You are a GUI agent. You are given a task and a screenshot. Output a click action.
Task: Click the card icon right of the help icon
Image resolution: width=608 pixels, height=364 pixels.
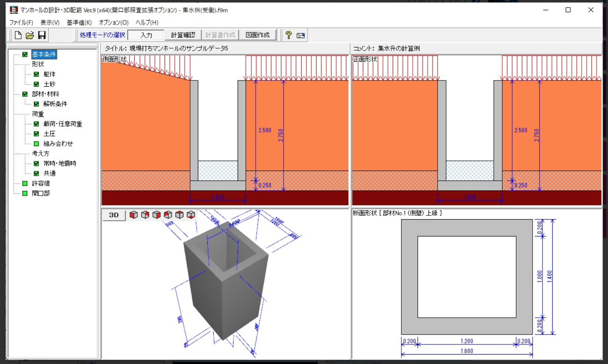coord(301,35)
